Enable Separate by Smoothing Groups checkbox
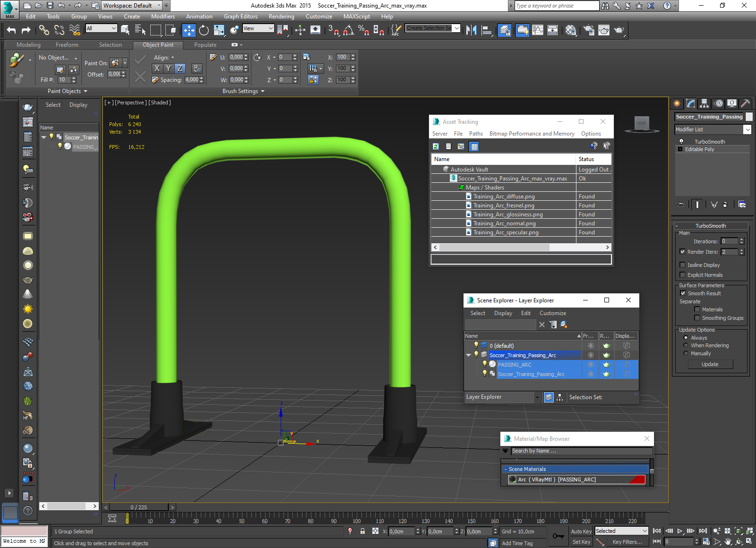The image size is (756, 548). (697, 318)
